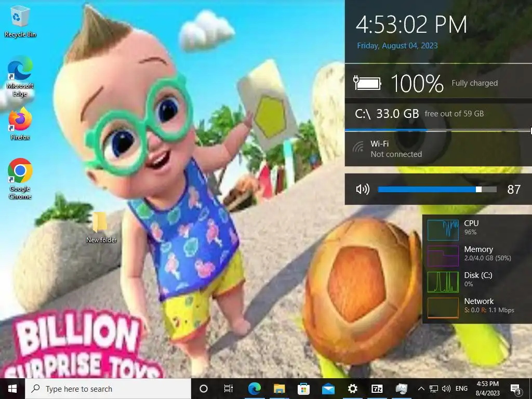Click the Disk (C:) 0% label
The image size is (532, 399).
[478, 279]
